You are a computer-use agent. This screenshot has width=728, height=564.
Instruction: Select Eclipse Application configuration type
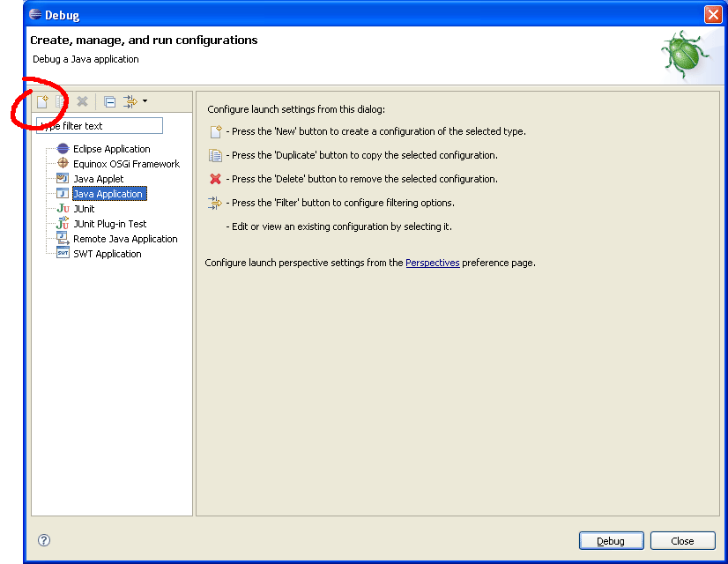[111, 149]
